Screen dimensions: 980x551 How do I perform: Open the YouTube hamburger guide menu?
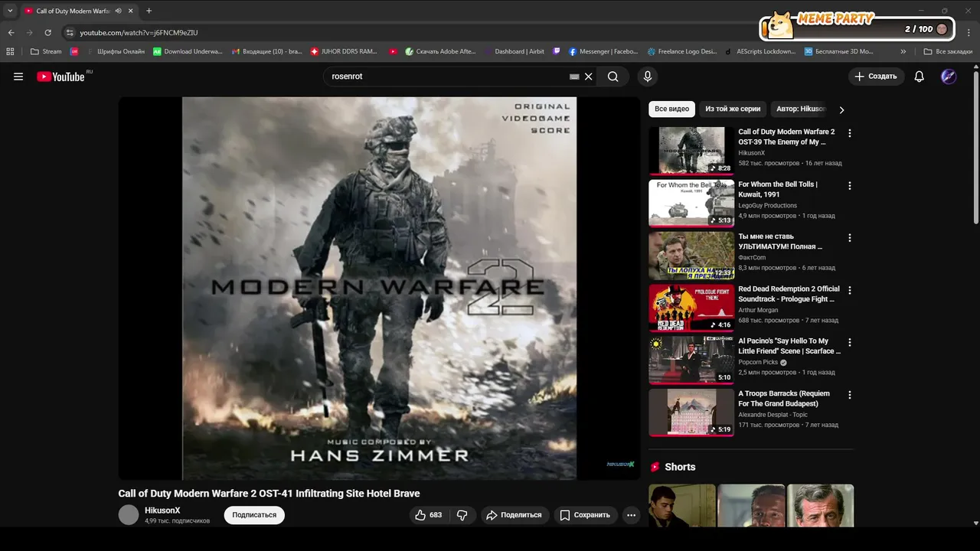[x=18, y=77]
